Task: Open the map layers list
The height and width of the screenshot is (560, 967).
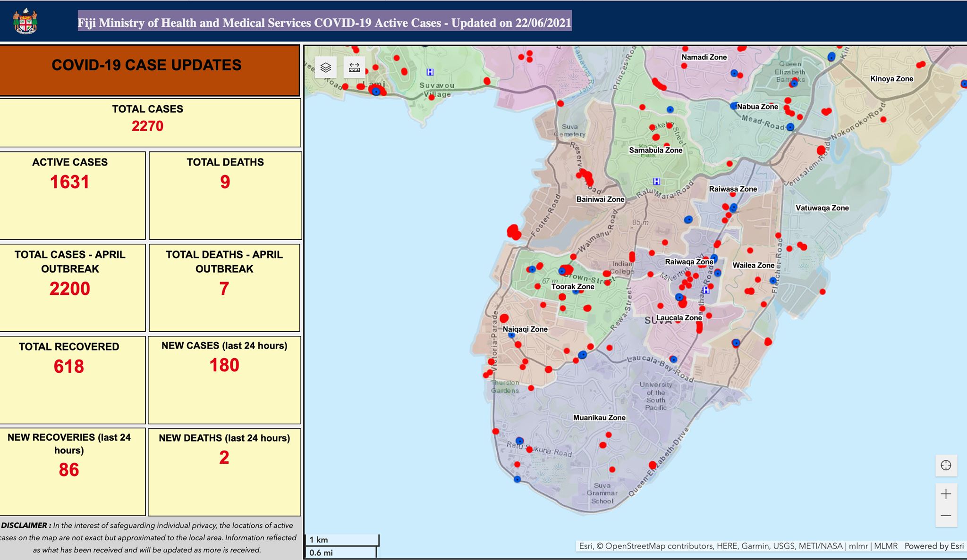Action: coord(326,67)
